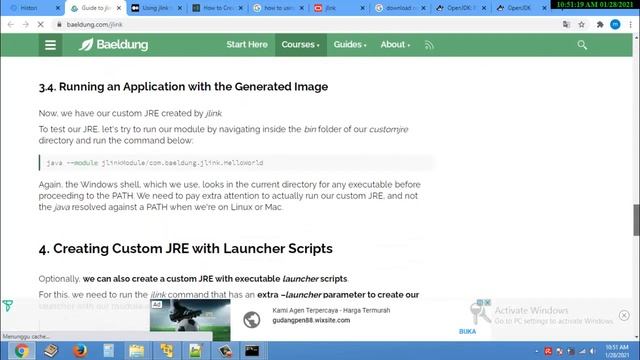Click the globe icon in the ad
This screenshot has height=360, width=640.
[x=252, y=320]
